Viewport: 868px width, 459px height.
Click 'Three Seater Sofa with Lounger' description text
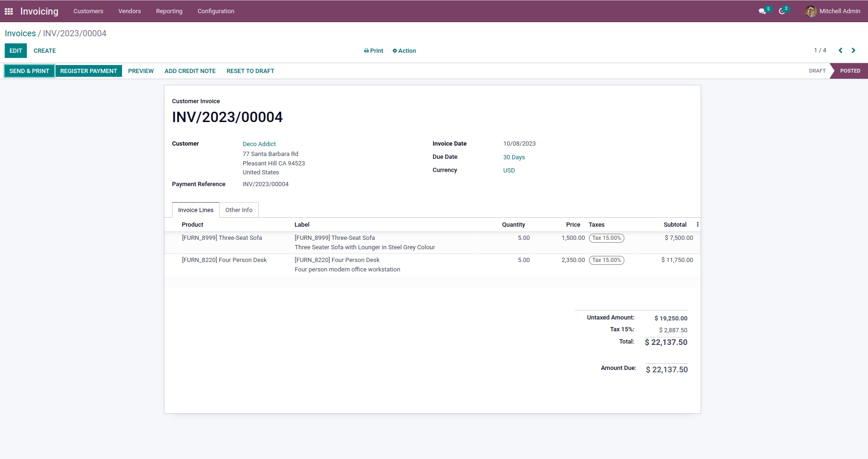365,247
